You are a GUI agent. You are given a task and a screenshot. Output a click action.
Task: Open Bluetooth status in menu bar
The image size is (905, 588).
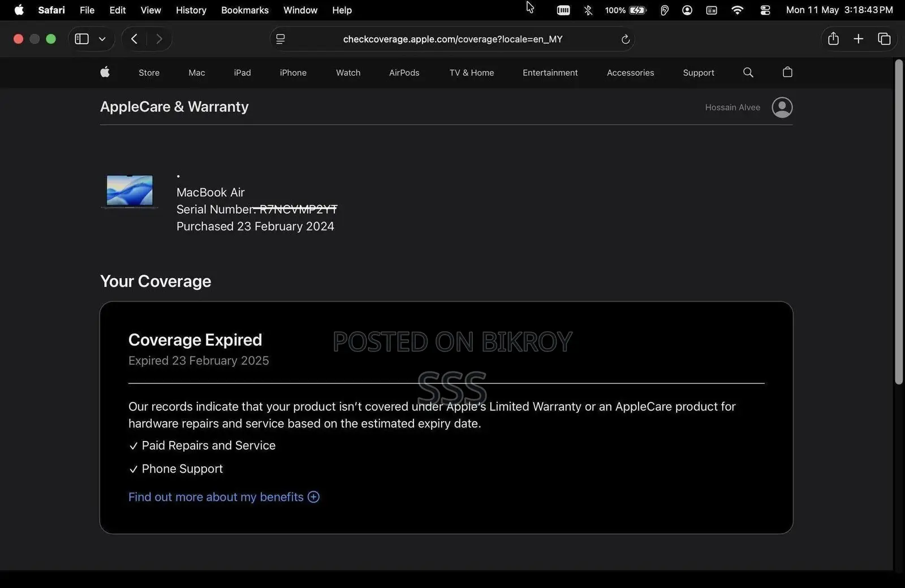[588, 10]
